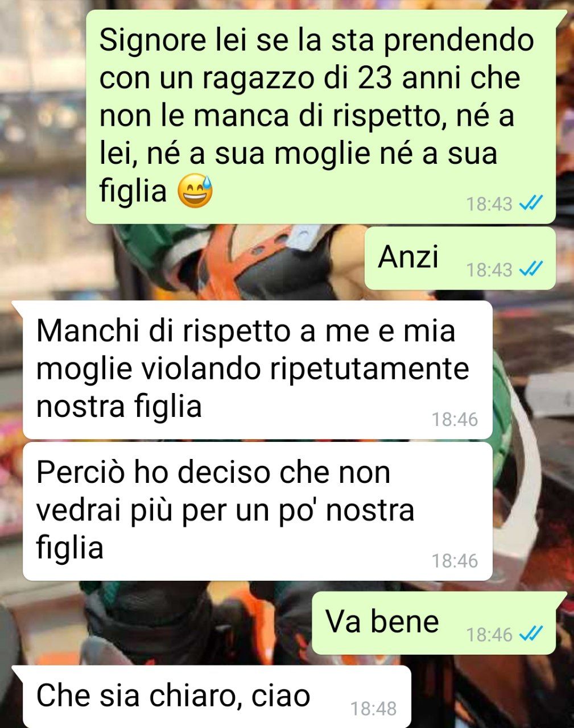Click the blue double-check on 'Anzi' message
The width and height of the screenshot is (574, 728).
pos(531,269)
